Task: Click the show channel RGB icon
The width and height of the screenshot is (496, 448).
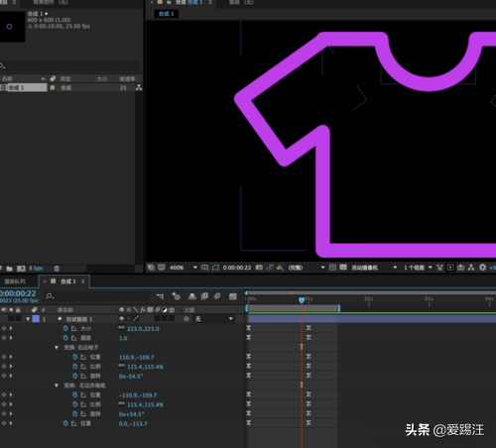Action: pyautogui.click(x=280, y=268)
